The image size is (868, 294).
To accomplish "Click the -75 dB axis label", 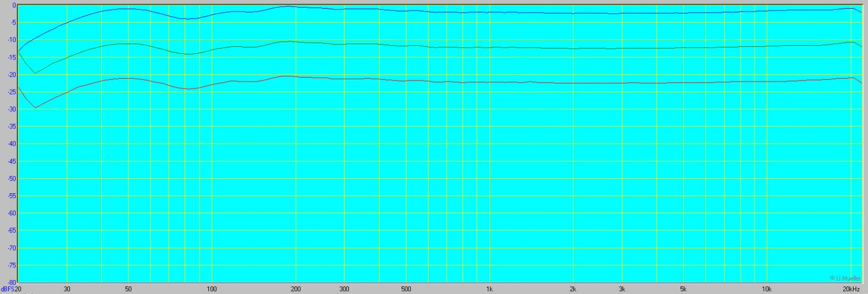I will click(10, 266).
